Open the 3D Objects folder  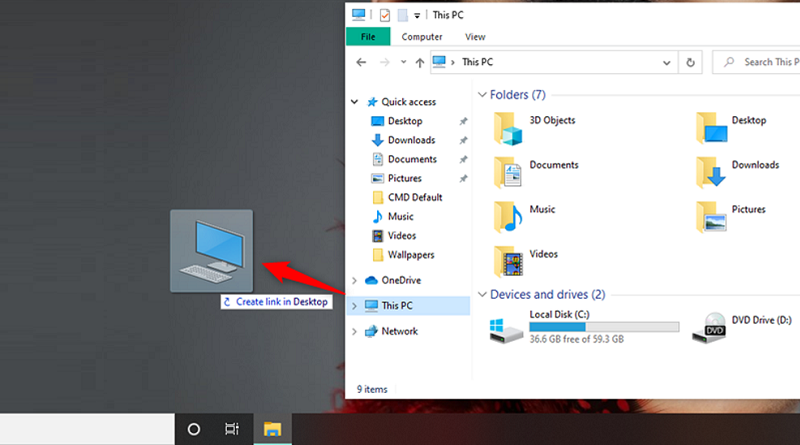(510, 127)
